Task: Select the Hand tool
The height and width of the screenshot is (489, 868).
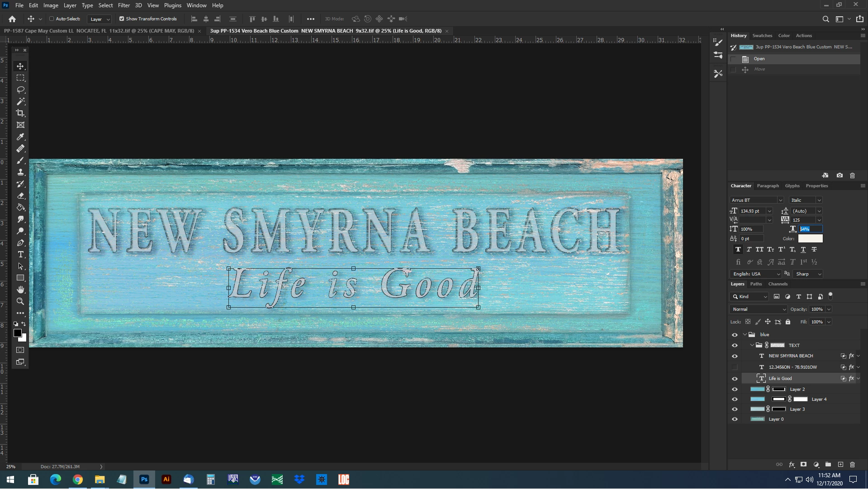Action: pyautogui.click(x=20, y=290)
